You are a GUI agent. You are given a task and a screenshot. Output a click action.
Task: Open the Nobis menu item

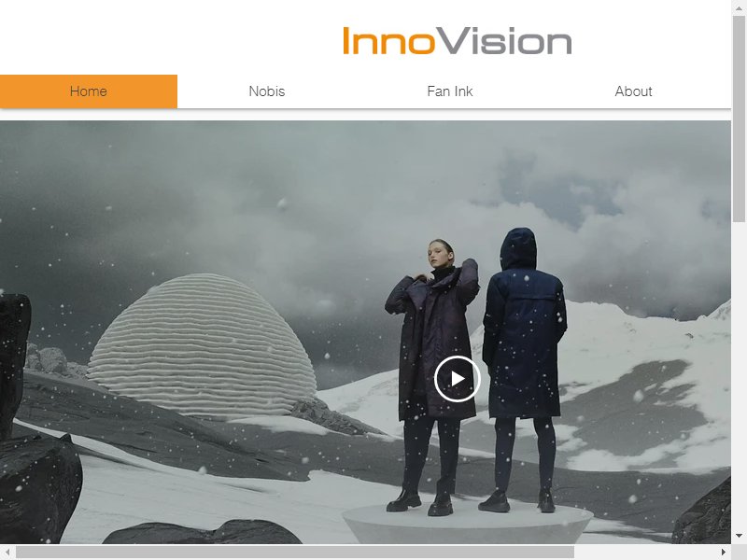[267, 91]
